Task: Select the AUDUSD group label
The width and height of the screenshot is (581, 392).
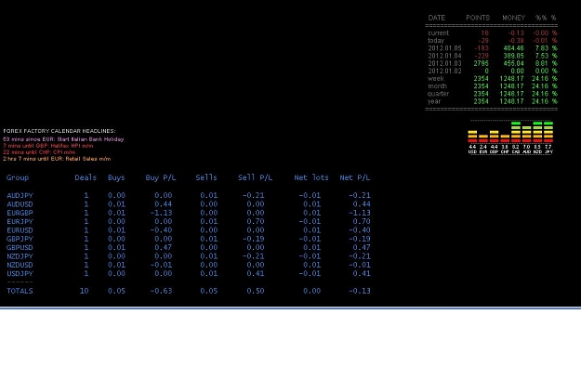Action: coord(20,204)
